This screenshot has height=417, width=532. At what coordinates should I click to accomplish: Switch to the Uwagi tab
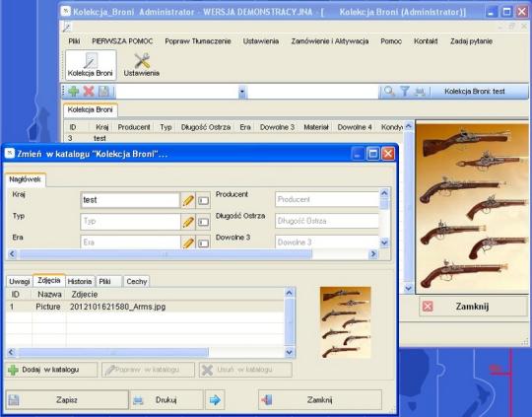coord(20,281)
